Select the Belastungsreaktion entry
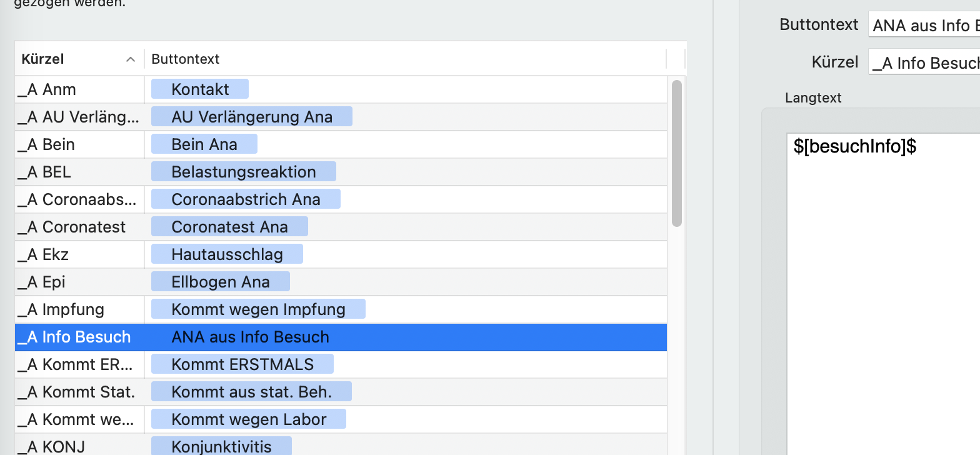980x455 pixels. pyautogui.click(x=244, y=172)
